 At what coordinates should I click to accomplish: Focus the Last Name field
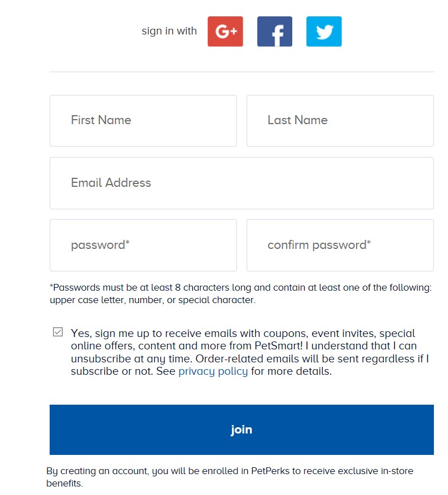(340, 121)
